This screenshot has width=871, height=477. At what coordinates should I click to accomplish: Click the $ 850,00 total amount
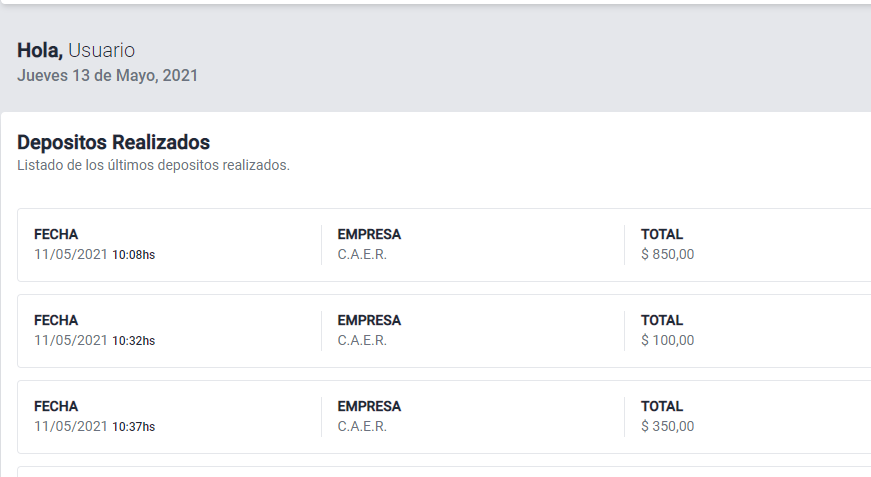point(667,254)
